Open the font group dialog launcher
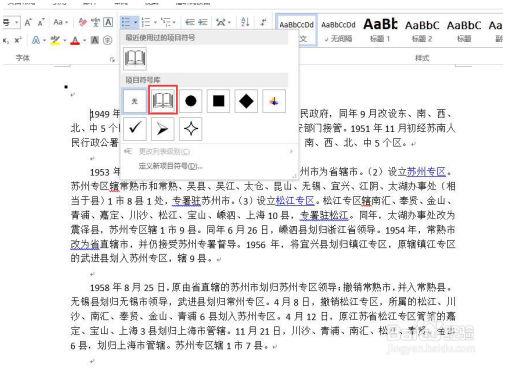This screenshot has height=369, width=506. [112, 60]
